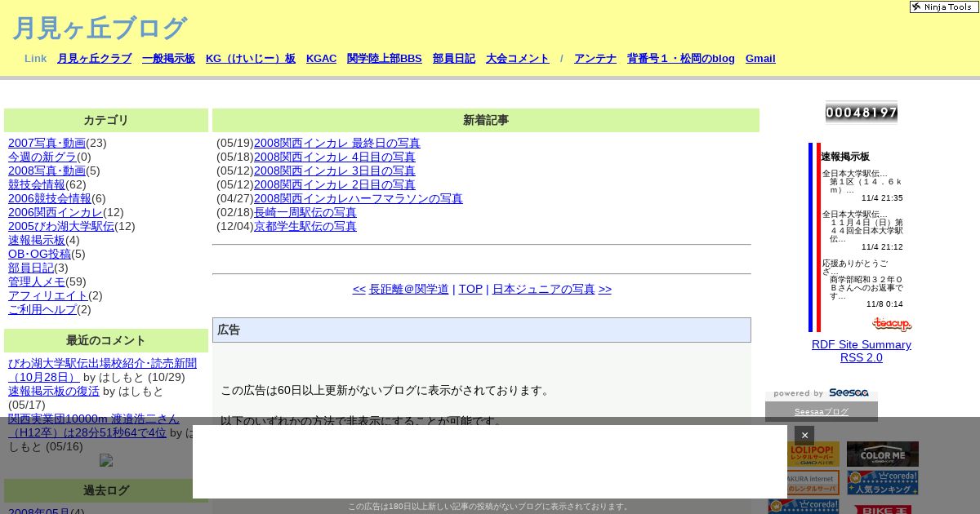This screenshot has height=514, width=980.
Task: Open comment 速報掲示板の復活 link
Action: (54, 391)
